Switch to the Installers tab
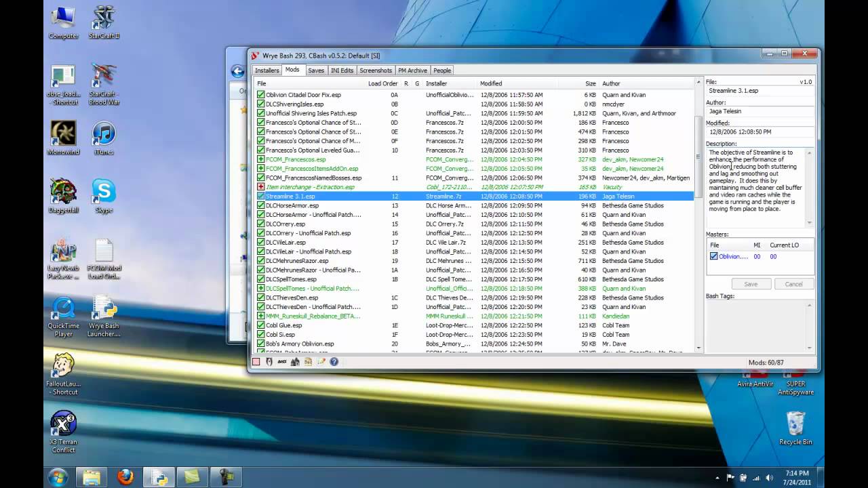The width and height of the screenshot is (868, 488). click(267, 70)
